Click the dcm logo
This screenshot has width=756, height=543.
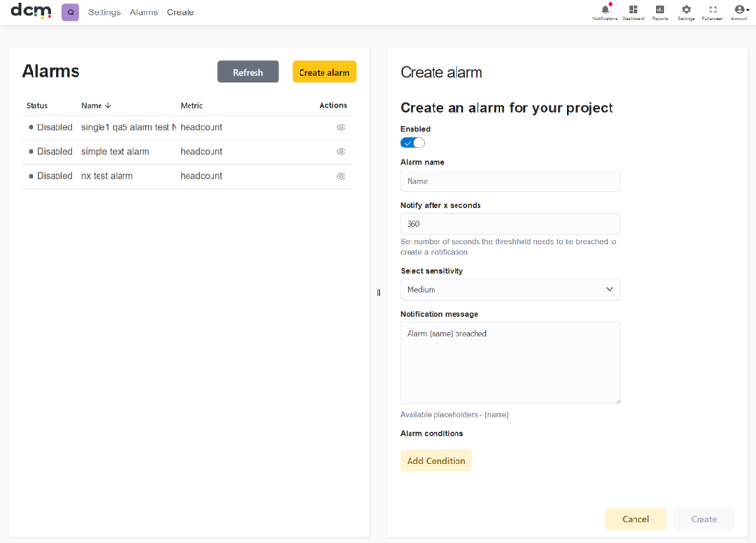pos(31,11)
